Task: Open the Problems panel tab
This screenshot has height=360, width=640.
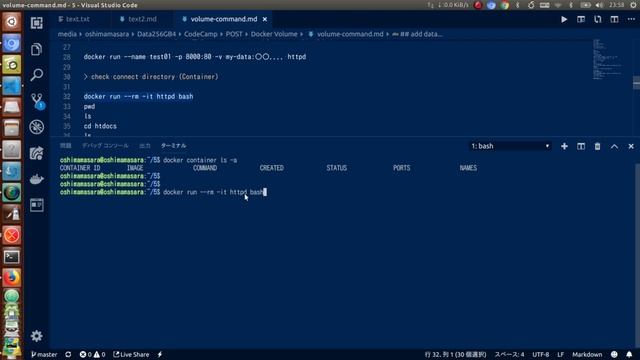Action: tap(65, 146)
